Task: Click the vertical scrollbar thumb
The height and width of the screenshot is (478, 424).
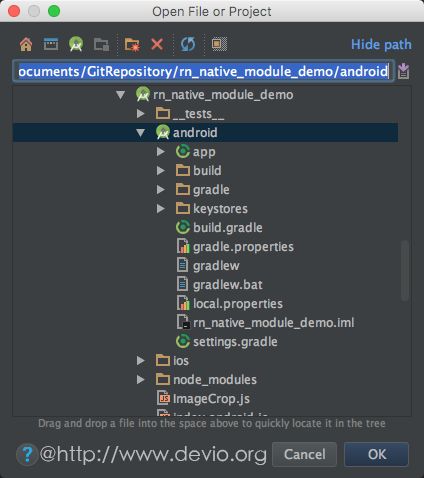Action: [405, 271]
